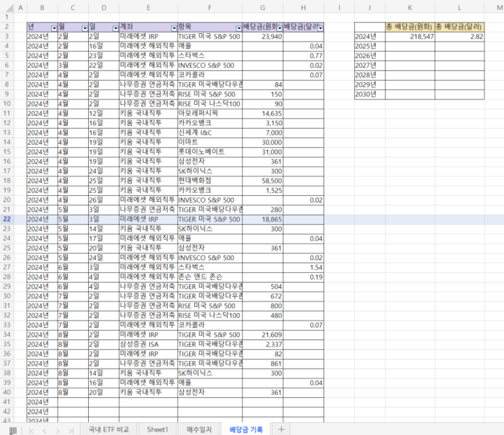
Task: Click the 2028년 summary row label
Action: click(x=370, y=75)
